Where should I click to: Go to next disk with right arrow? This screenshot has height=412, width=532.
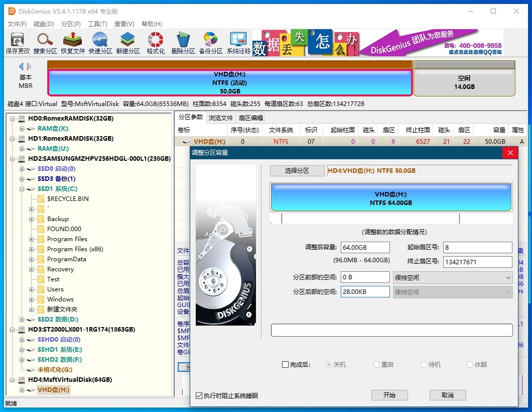point(29,66)
